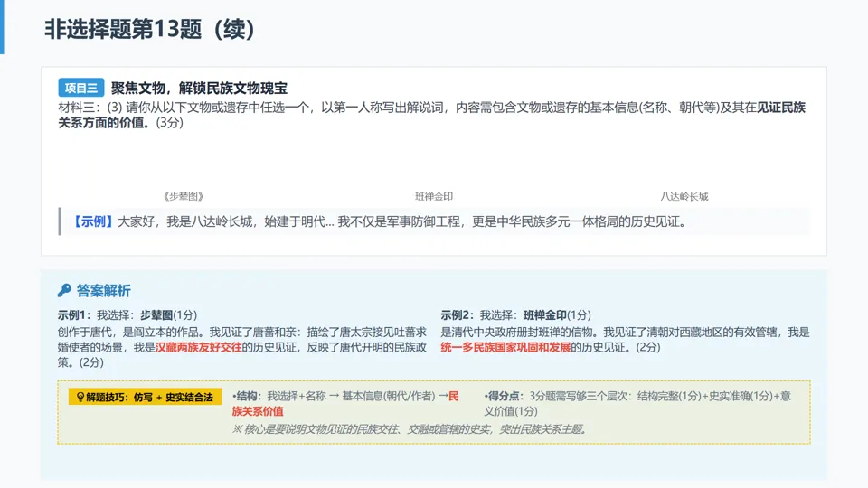Click the yellow 解题技巧:仿写+史实结合法 label
Viewport: 868px width, 488px height.
click(x=145, y=398)
